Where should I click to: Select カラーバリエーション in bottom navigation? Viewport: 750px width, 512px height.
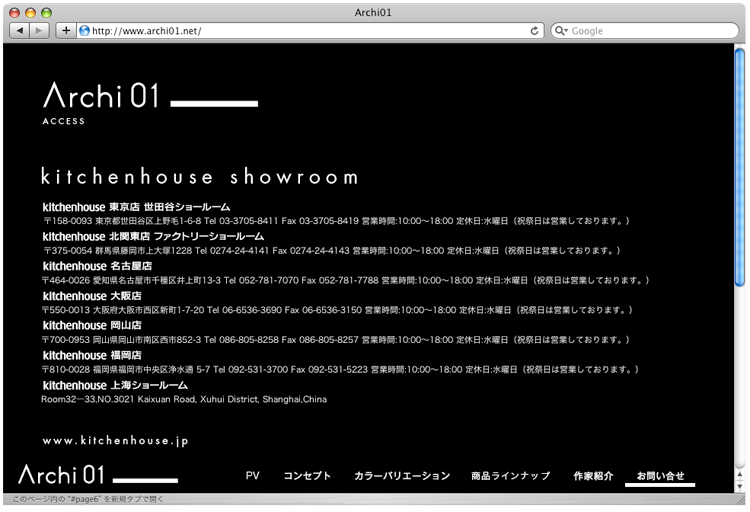point(402,476)
